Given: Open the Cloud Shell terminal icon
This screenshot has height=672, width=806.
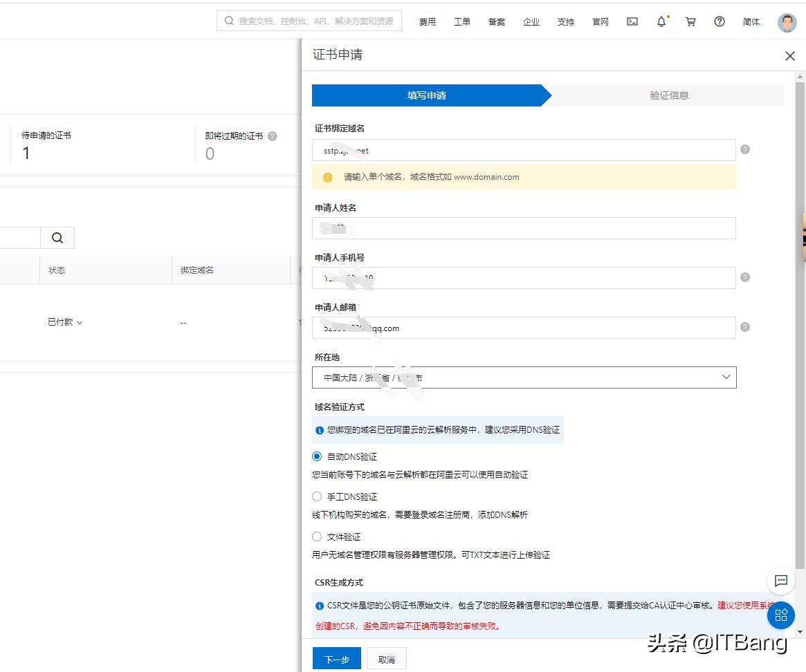Looking at the screenshot, I should [632, 21].
